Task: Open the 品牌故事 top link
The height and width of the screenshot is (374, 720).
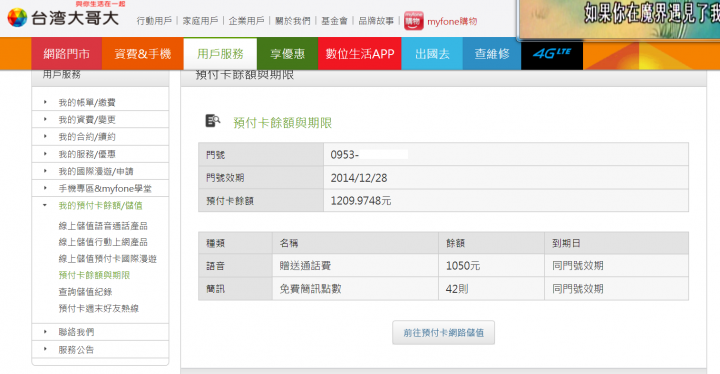Action: pyautogui.click(x=376, y=21)
